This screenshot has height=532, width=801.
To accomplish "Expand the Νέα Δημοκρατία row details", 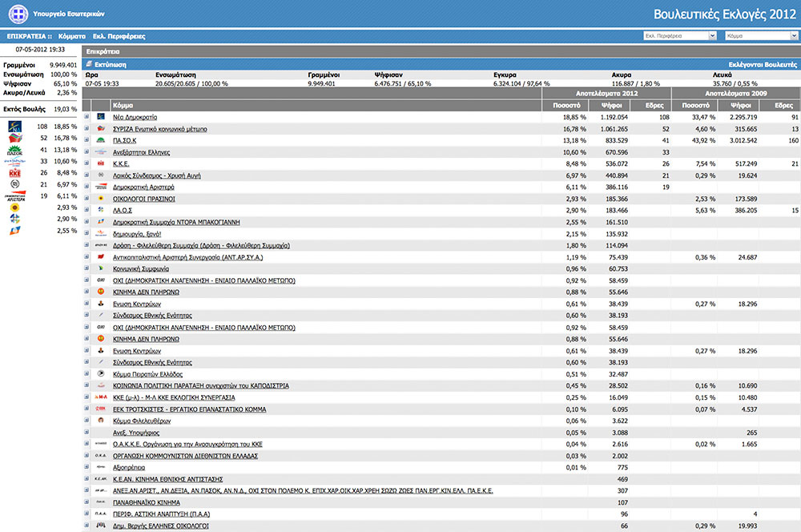I will tap(87, 117).
